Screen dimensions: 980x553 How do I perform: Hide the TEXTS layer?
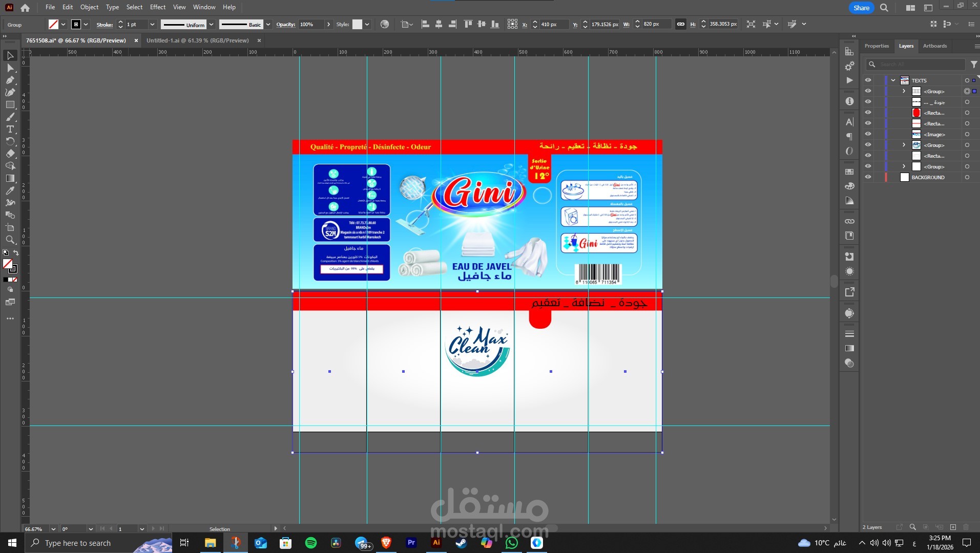point(868,80)
